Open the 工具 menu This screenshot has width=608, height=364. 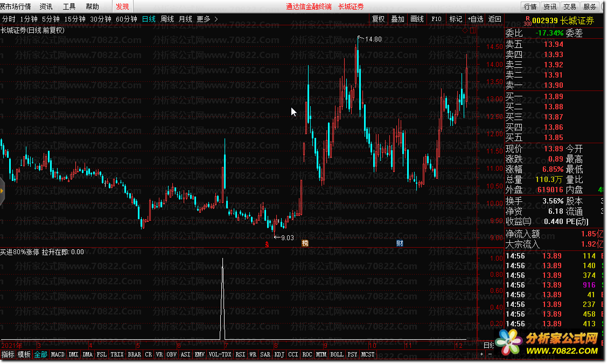pyautogui.click(x=69, y=6)
